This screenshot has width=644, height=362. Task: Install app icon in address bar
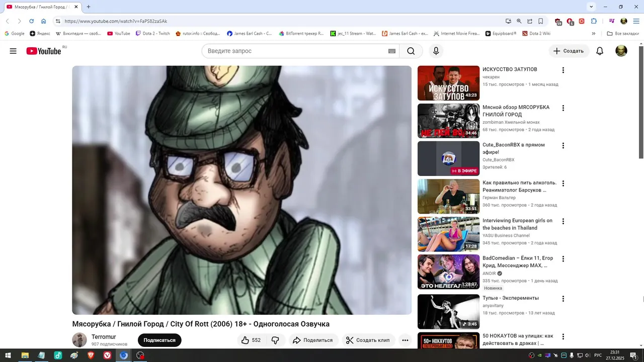coord(508,21)
